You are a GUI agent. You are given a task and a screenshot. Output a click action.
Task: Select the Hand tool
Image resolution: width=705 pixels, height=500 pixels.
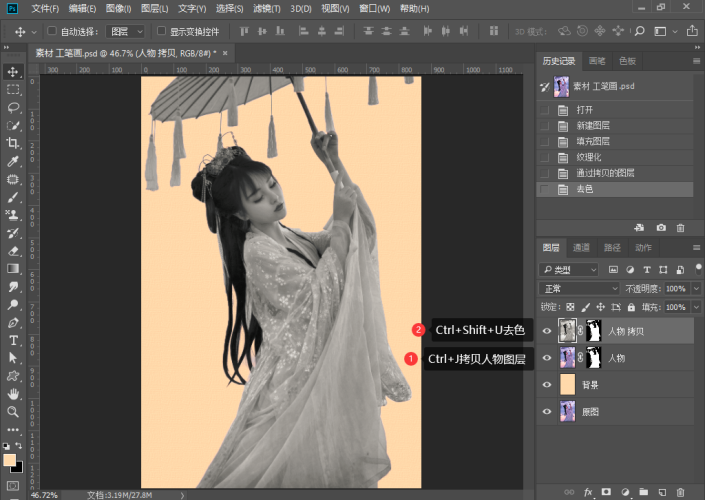pos(13,394)
